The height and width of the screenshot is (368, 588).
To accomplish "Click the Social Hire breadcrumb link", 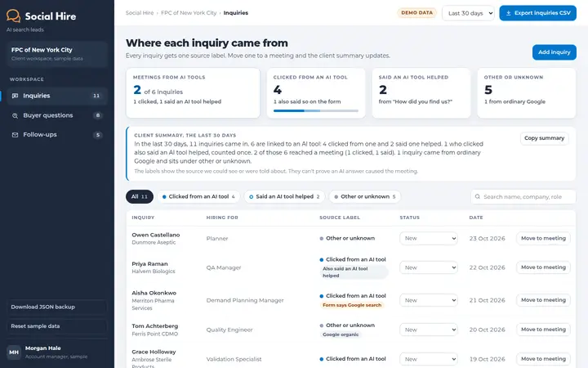I will point(140,13).
